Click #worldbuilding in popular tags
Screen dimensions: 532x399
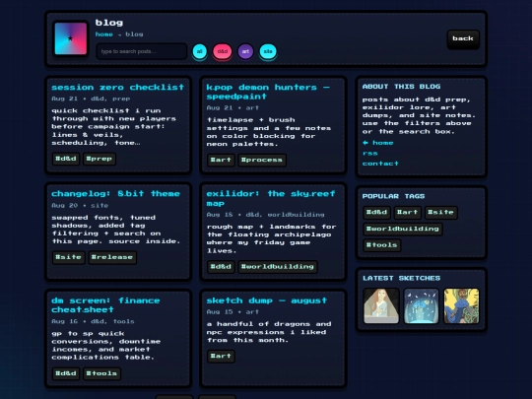pos(403,229)
